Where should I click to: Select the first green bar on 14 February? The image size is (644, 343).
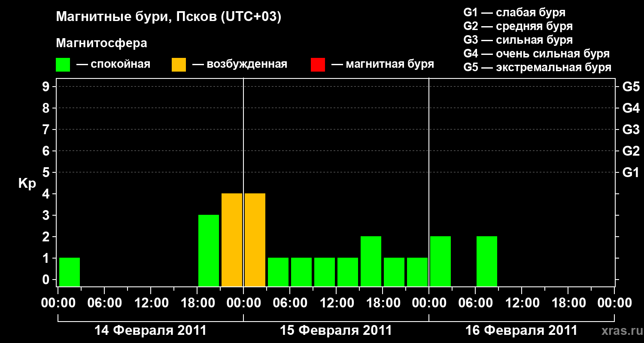pos(70,272)
